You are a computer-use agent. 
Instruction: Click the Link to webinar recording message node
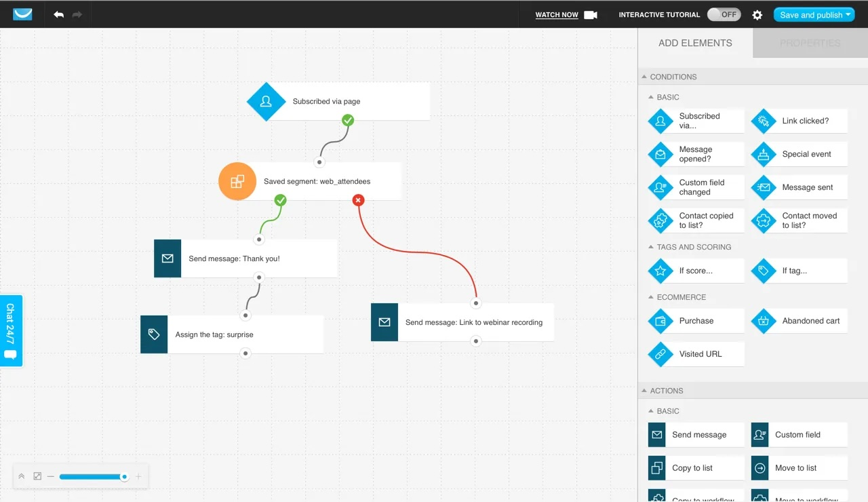click(462, 322)
